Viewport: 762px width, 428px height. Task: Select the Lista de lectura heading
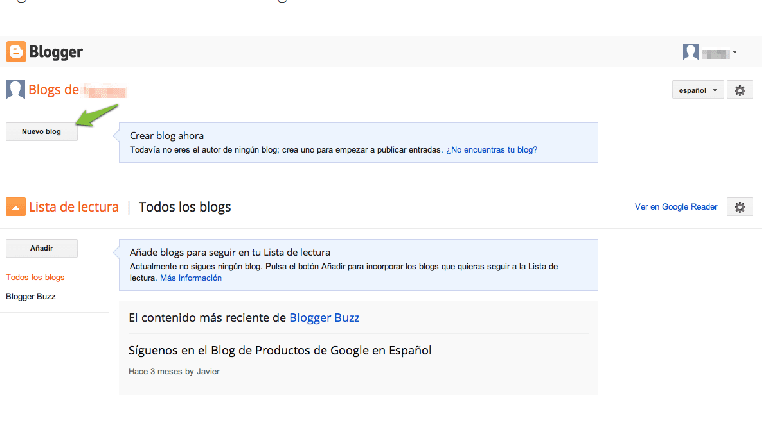[x=74, y=207]
